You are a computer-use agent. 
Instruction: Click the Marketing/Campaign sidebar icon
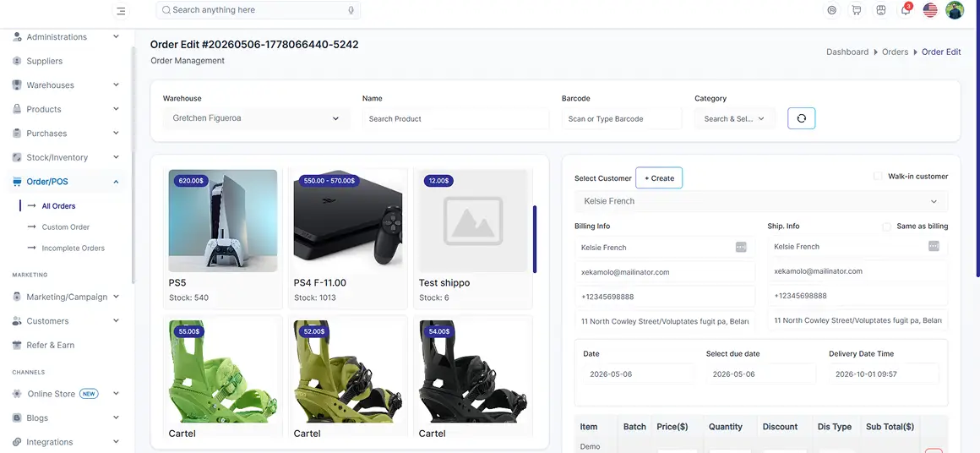tap(18, 297)
